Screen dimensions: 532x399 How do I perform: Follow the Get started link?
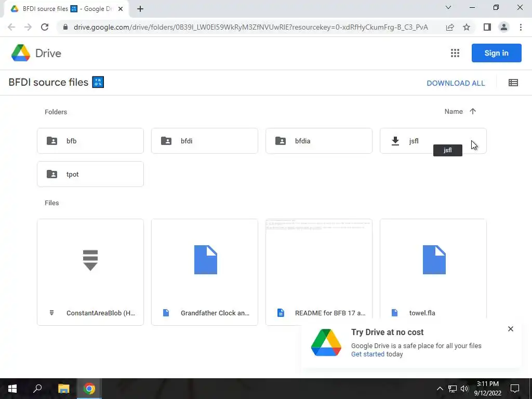(x=368, y=354)
